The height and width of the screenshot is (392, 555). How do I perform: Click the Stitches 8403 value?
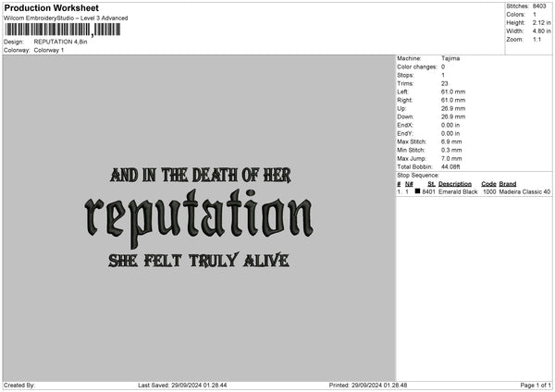(x=539, y=6)
